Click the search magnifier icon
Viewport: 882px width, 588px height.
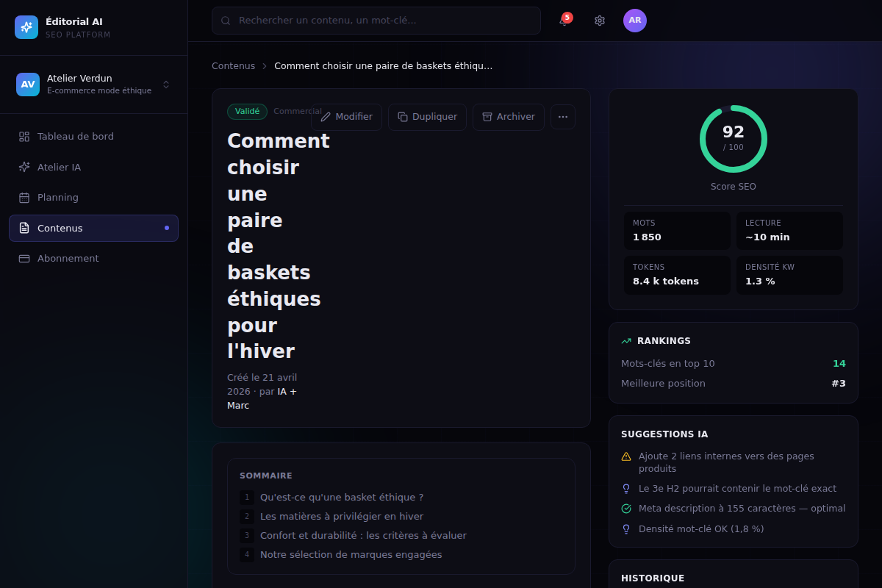(226, 21)
